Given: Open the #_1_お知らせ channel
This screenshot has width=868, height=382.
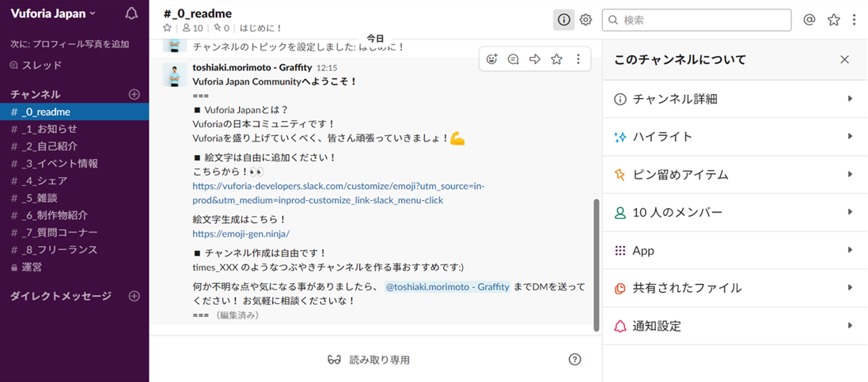Looking at the screenshot, I should (x=74, y=129).
